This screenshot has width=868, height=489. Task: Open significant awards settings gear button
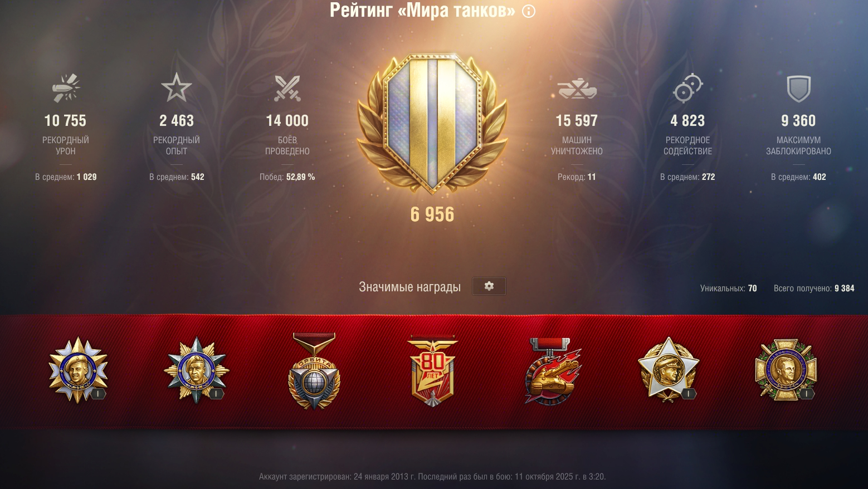[489, 286]
